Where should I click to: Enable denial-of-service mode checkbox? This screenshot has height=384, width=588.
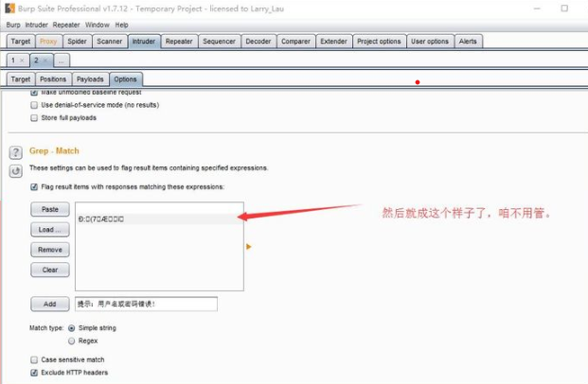pos(34,105)
